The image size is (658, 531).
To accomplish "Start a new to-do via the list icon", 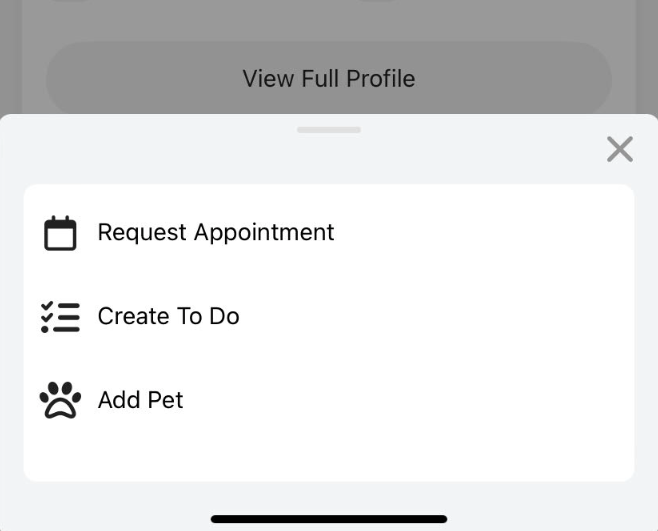I will click(60, 317).
